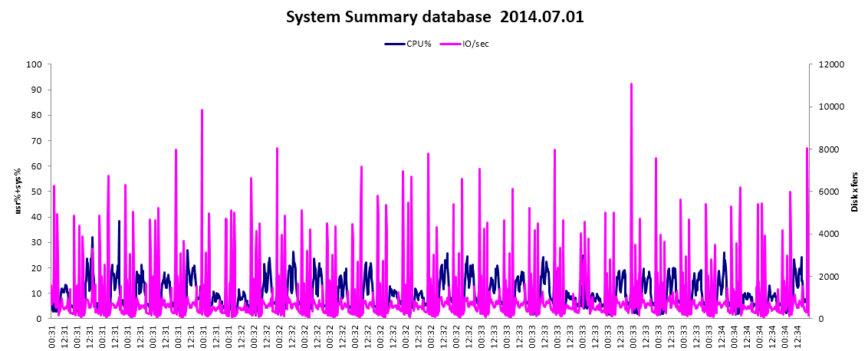This screenshot has height=351, width=868.
Task: Click the 12000 label on right axis
Action: 832,64
